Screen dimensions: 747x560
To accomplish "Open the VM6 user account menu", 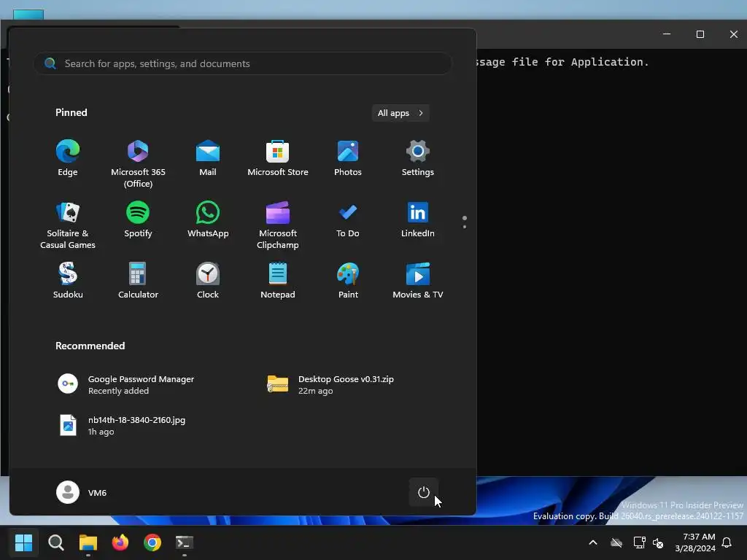I will (x=82, y=492).
